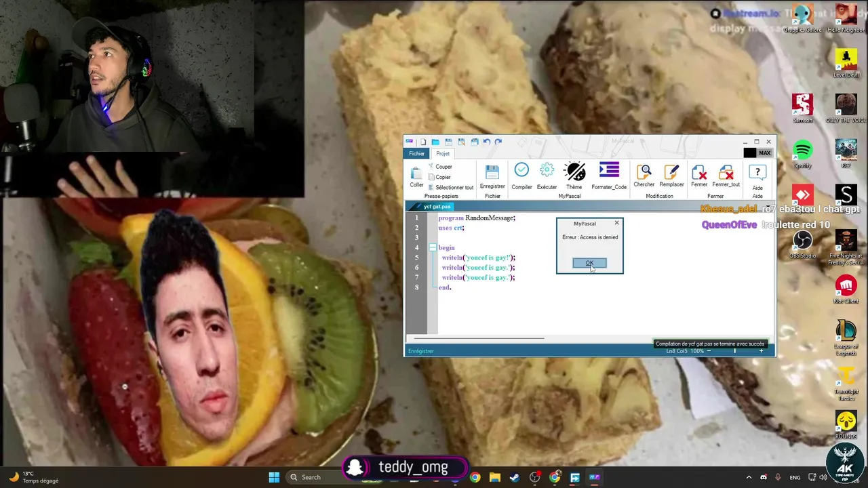The image size is (868, 488).
Task: Switch to the ycf gat.pas document tab
Action: (437, 207)
